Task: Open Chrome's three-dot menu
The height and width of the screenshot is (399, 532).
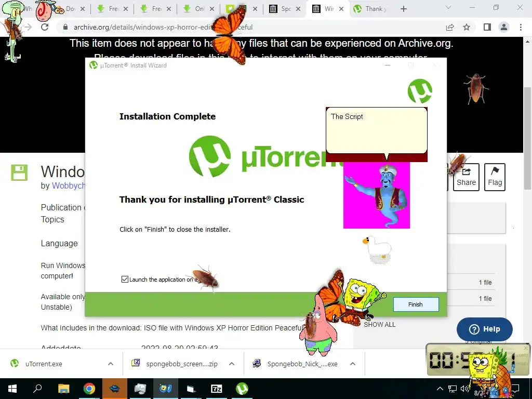Action: 521,27
